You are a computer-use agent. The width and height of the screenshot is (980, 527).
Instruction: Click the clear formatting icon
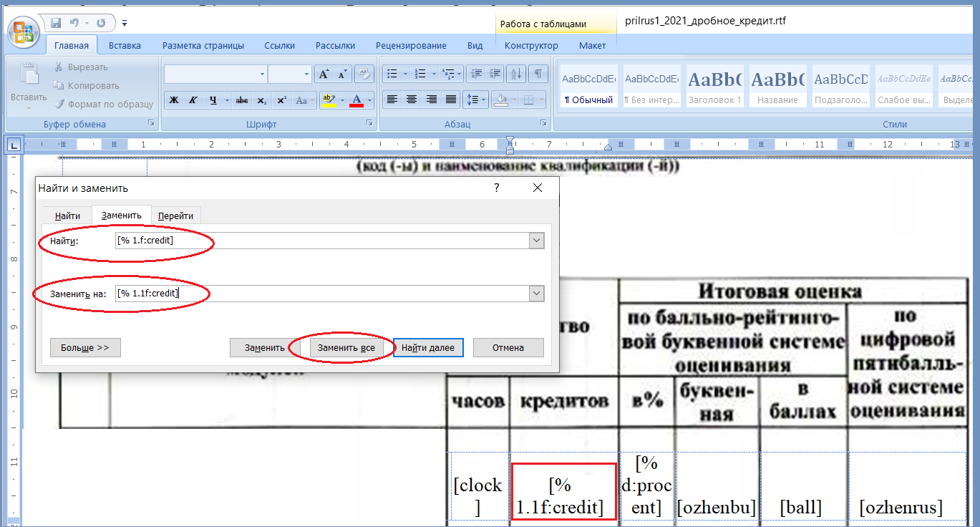point(364,74)
